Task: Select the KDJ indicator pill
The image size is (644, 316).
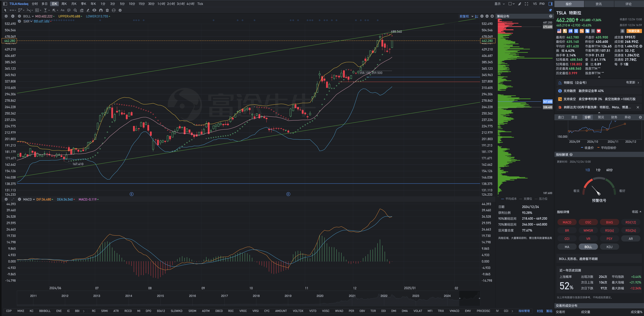Action: (609, 247)
